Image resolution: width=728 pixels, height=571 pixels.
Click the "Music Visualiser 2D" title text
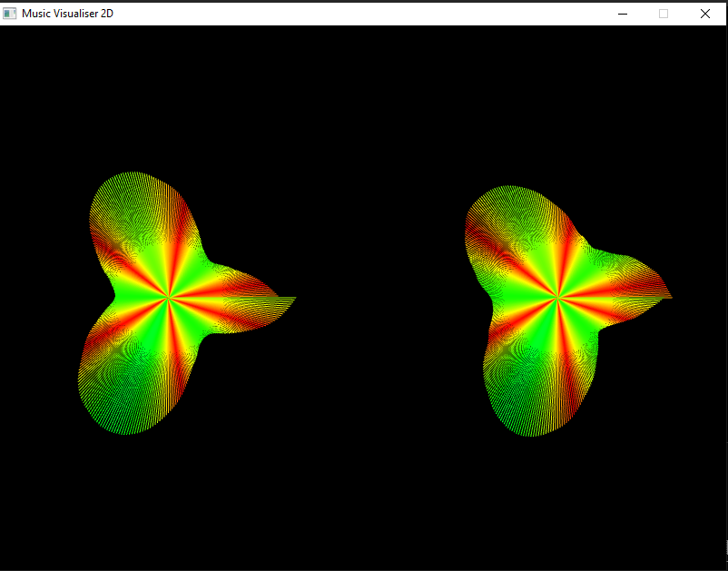click(x=68, y=14)
